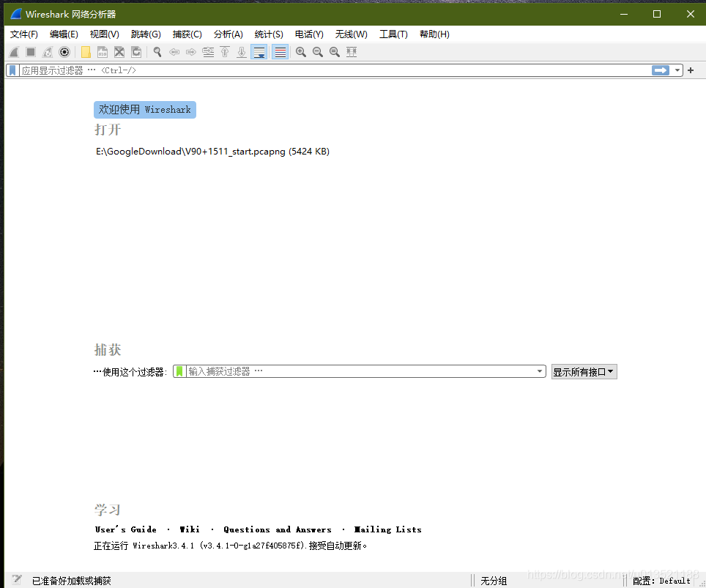706x588 pixels.
Task: Open the 工具(T) menu
Action: coord(393,34)
